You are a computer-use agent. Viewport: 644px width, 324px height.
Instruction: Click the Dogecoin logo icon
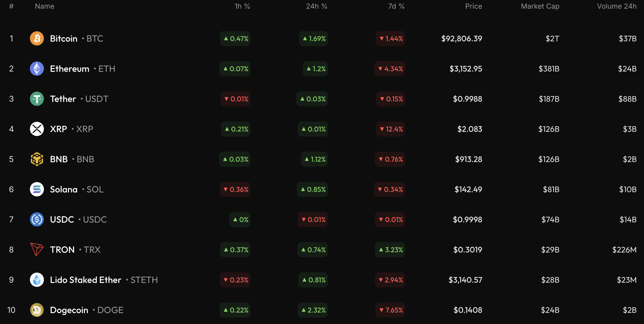click(x=37, y=310)
